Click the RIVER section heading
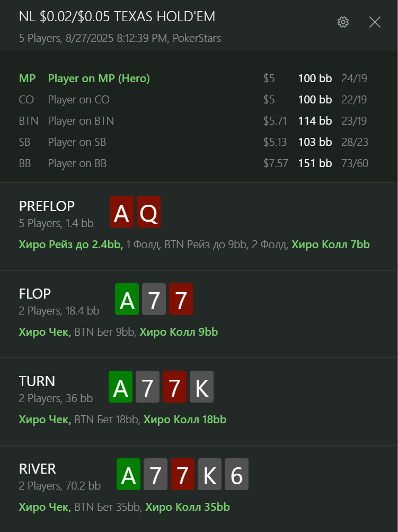The image size is (398, 532). [x=38, y=468]
